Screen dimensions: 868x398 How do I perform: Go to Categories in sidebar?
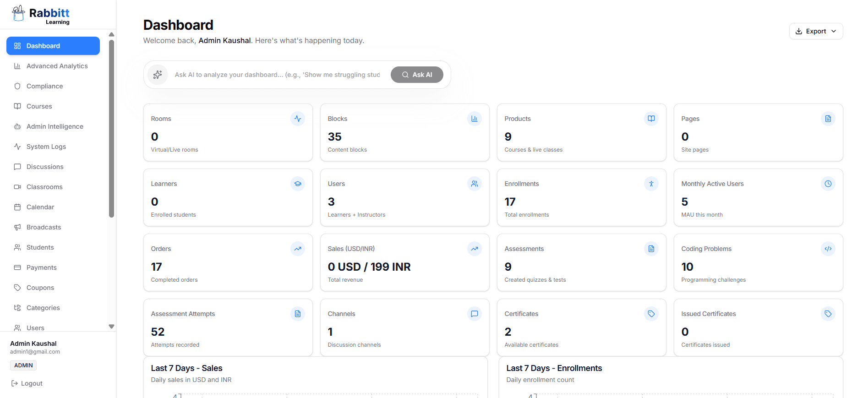click(x=53, y=308)
